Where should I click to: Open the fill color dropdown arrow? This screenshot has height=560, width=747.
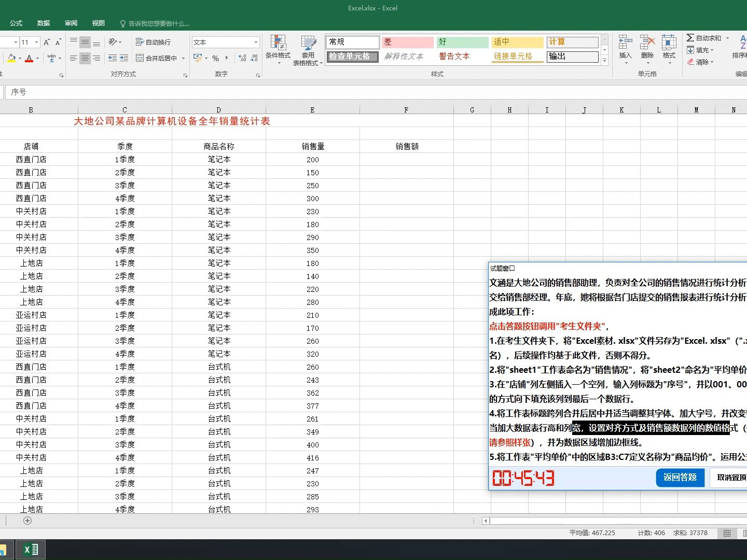20,58
